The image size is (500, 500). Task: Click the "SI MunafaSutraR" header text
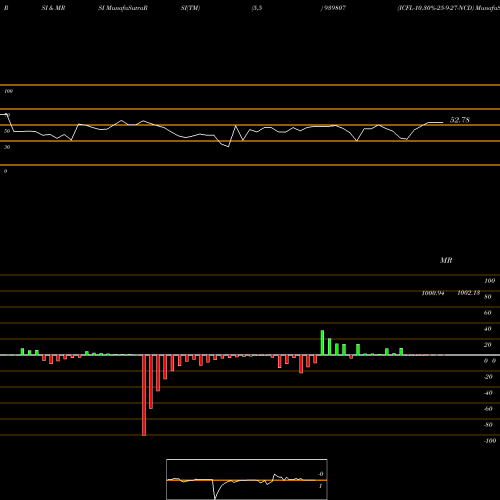[123, 8]
